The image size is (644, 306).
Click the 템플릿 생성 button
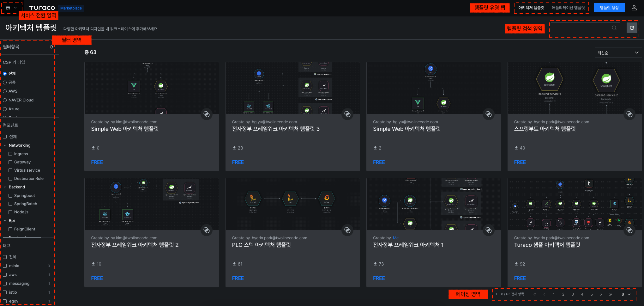pos(609,8)
